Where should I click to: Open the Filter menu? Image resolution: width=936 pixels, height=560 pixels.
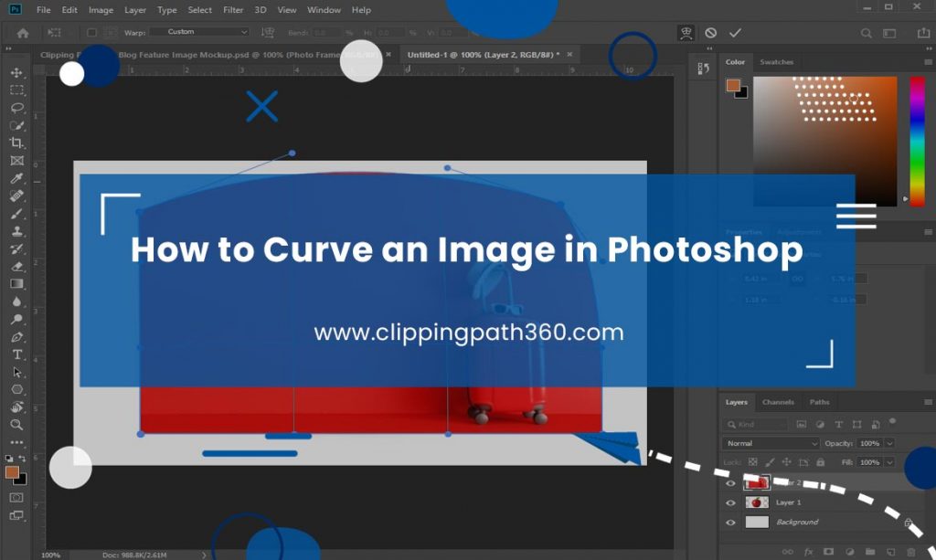click(x=233, y=10)
